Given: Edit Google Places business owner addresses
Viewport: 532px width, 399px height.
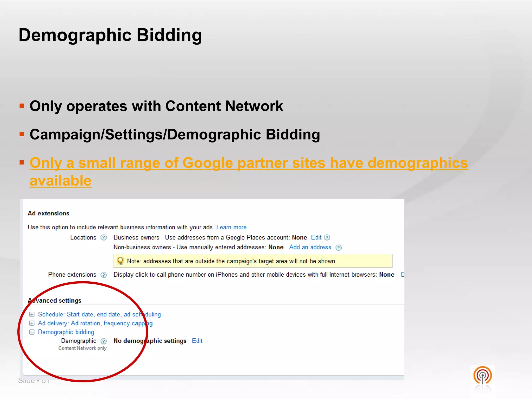Looking at the screenshot, I should pos(316,237).
